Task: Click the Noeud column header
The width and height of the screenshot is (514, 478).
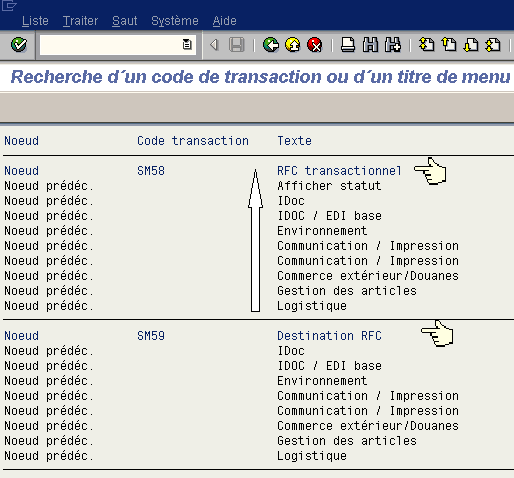Action: coord(21,141)
